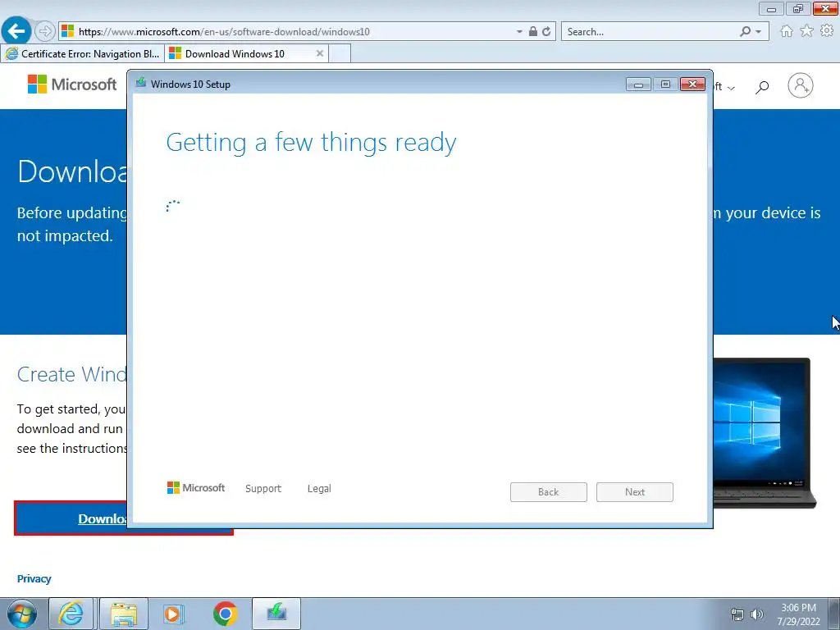The image size is (840, 630).
Task: Click the Show desktop strip beside the clock
Action: (x=834, y=614)
